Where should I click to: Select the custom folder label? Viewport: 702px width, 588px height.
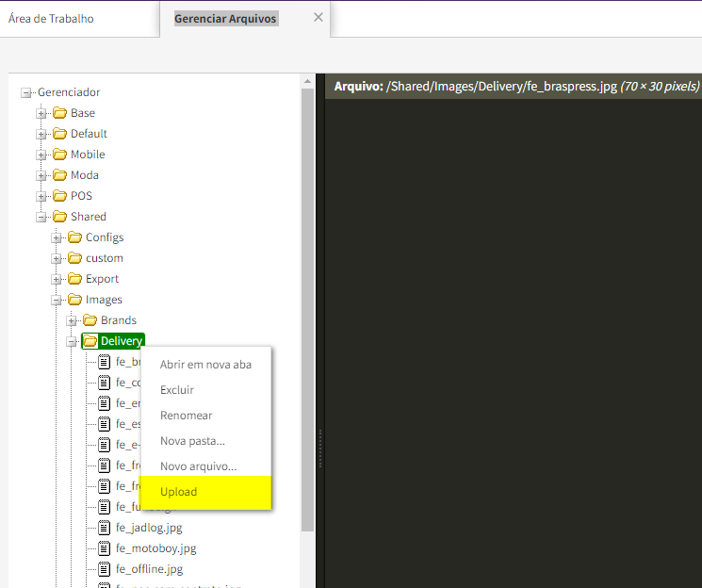[x=105, y=258]
